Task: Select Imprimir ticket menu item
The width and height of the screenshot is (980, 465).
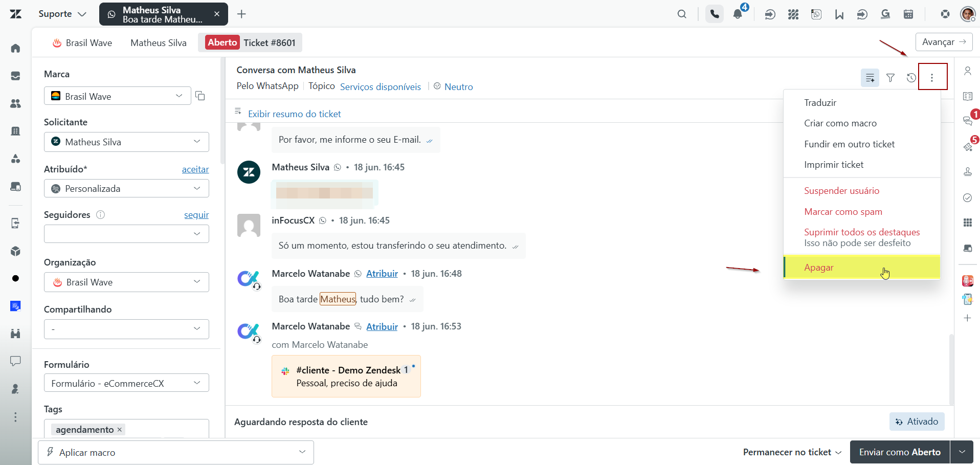Action: coord(862,165)
